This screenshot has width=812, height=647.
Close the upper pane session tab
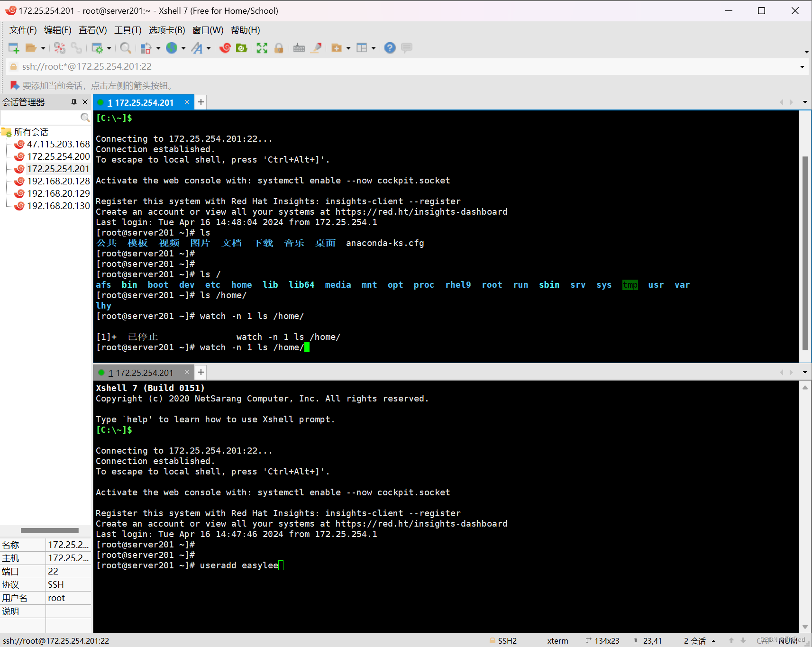click(187, 102)
